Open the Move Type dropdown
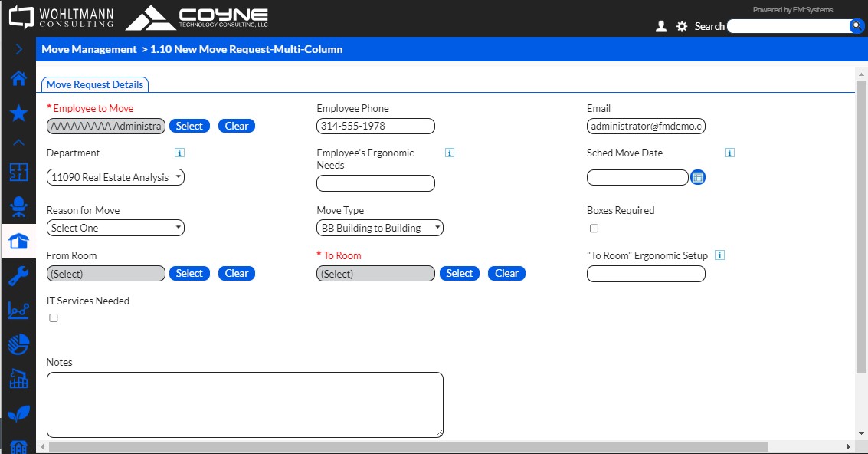This screenshot has height=454, width=868. tap(380, 228)
